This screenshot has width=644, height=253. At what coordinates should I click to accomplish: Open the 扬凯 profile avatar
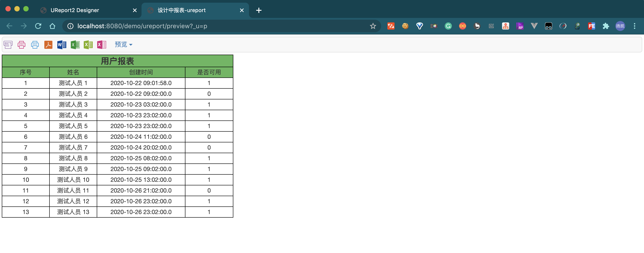click(620, 26)
